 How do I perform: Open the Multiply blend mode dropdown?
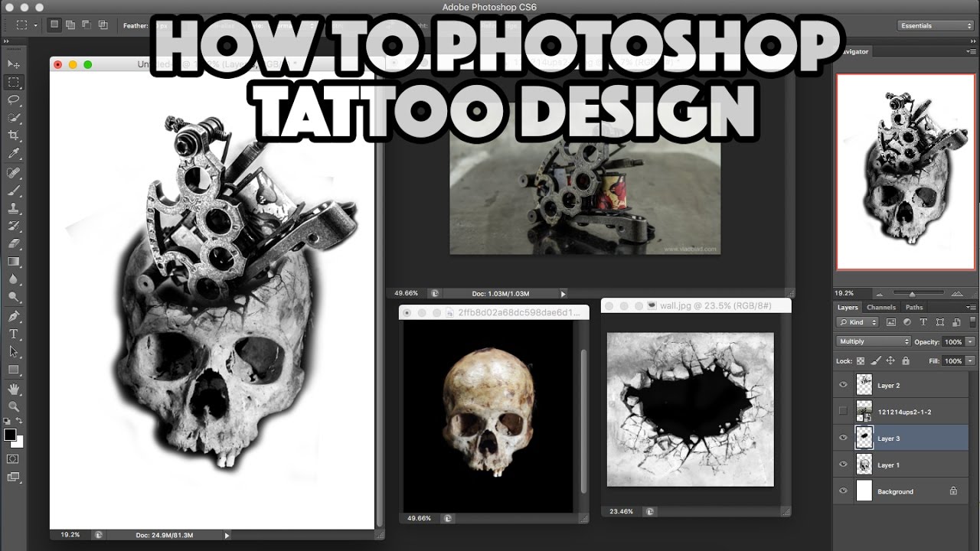pos(873,341)
